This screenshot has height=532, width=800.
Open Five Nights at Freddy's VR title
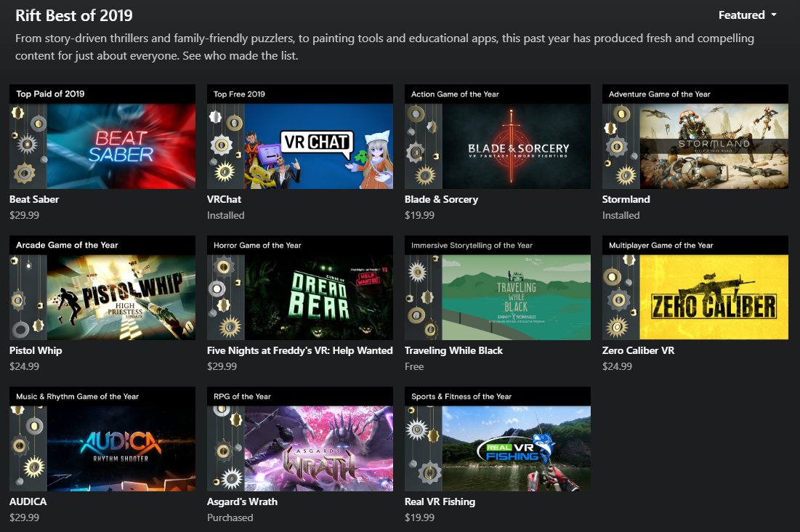tap(300, 350)
